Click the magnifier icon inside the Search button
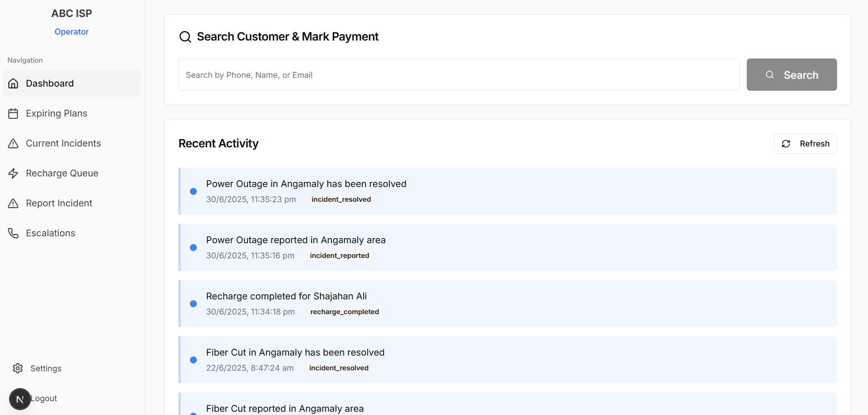The width and height of the screenshot is (868, 415). click(x=770, y=75)
